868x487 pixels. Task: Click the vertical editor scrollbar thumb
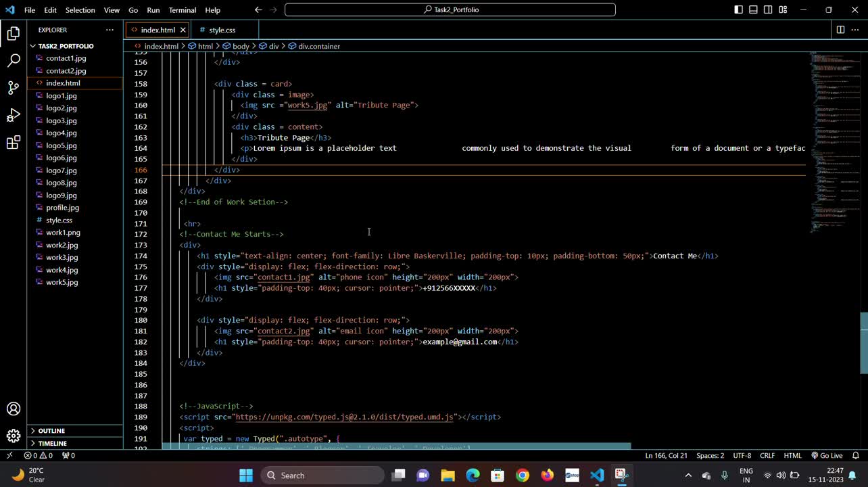[x=863, y=344]
